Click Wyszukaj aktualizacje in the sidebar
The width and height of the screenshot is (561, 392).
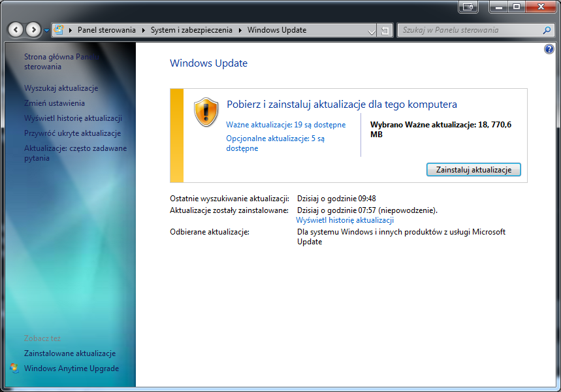(61, 88)
